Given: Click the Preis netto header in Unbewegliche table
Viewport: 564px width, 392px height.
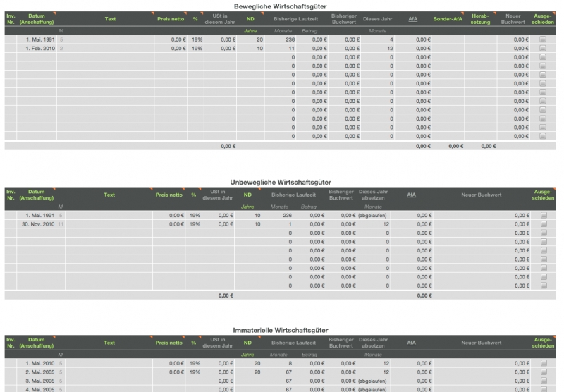Looking at the screenshot, I should pyautogui.click(x=170, y=195).
